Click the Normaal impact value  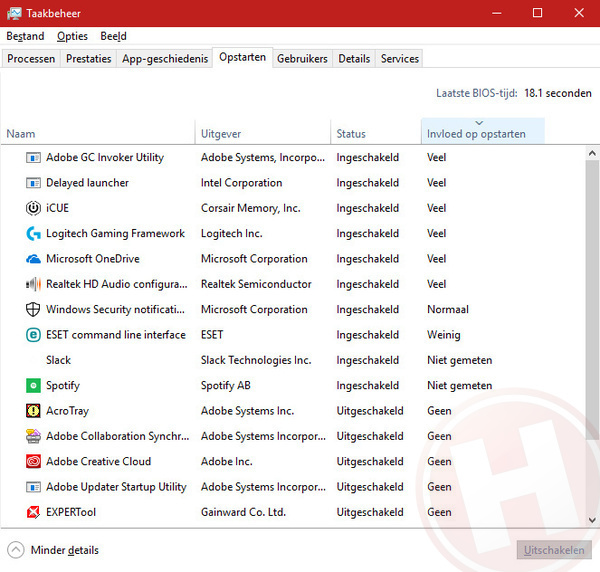[x=448, y=310]
